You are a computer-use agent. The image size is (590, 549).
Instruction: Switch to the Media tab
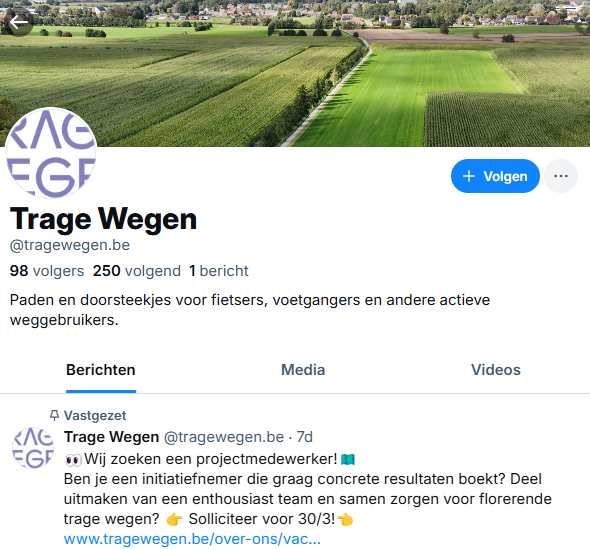pos(303,370)
